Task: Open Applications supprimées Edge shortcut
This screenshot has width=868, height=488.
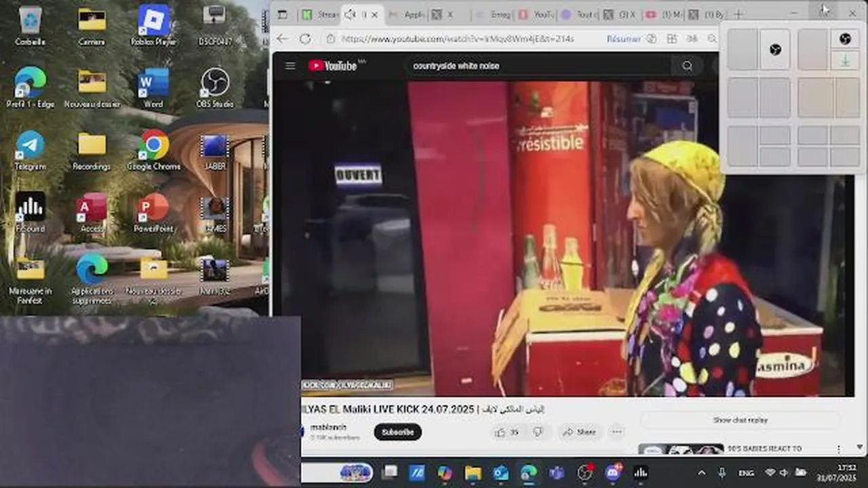Action: [92, 278]
